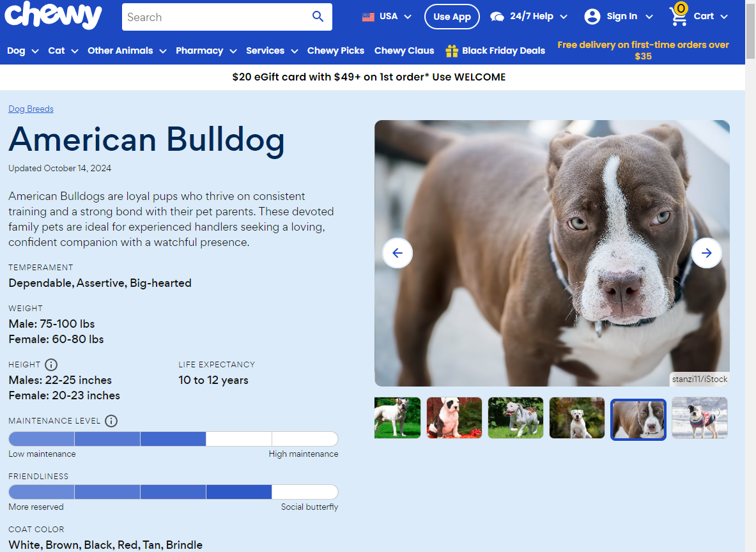Click the Maintenance Level rating bar
This screenshot has width=756, height=552.
coord(173,439)
